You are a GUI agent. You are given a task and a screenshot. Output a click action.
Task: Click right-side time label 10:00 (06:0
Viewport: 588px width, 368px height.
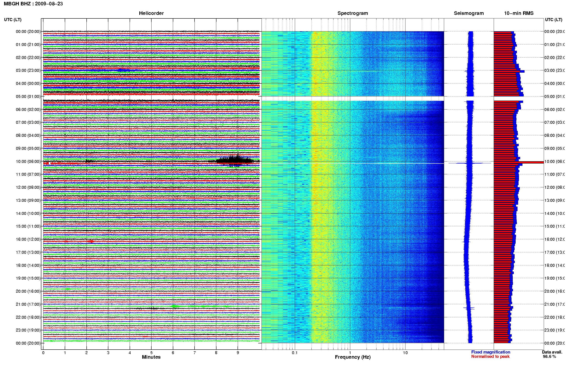555,161
